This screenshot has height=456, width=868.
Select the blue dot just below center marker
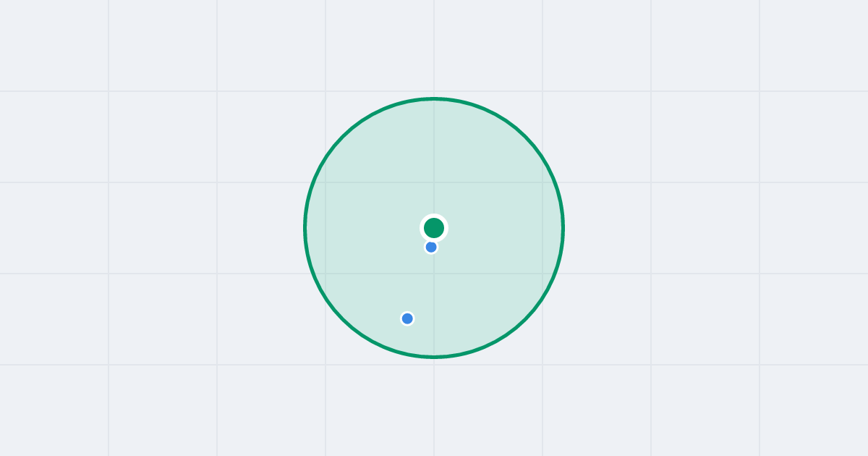pyautogui.click(x=431, y=247)
